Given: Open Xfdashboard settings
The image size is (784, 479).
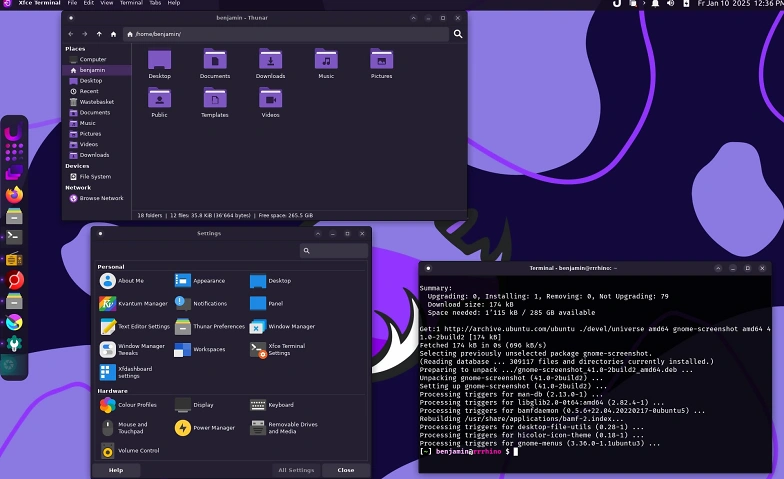Looking at the screenshot, I should pos(126,372).
